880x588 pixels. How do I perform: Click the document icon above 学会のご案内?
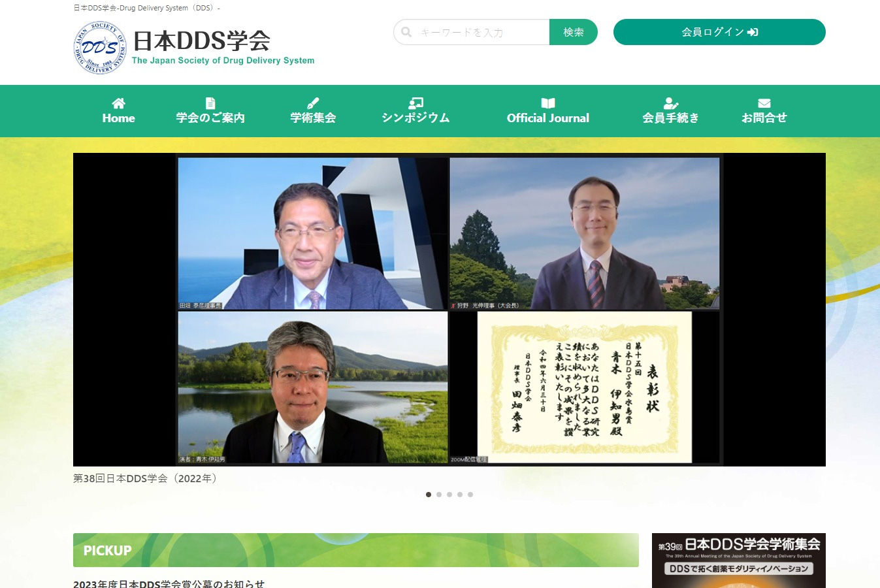pyautogui.click(x=210, y=103)
